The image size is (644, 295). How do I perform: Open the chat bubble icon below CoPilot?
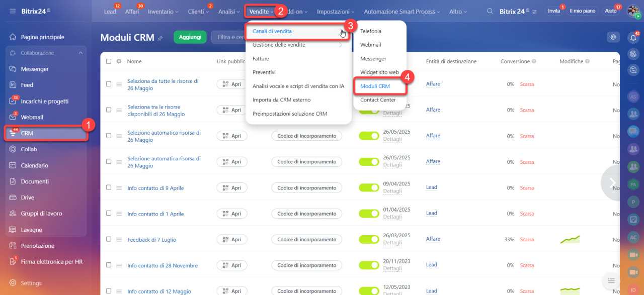[x=633, y=71]
